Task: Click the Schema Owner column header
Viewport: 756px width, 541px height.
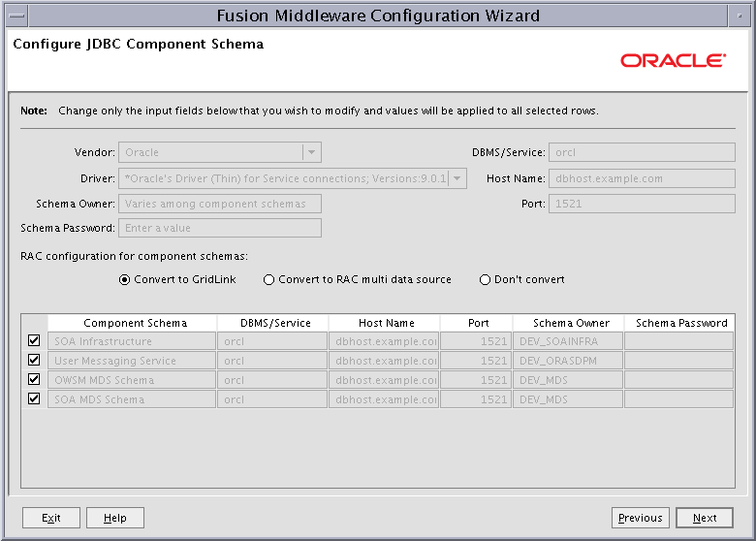Action: [x=568, y=323]
